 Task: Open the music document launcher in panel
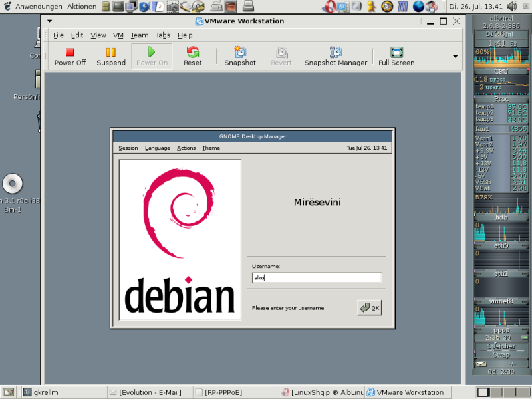158,7
